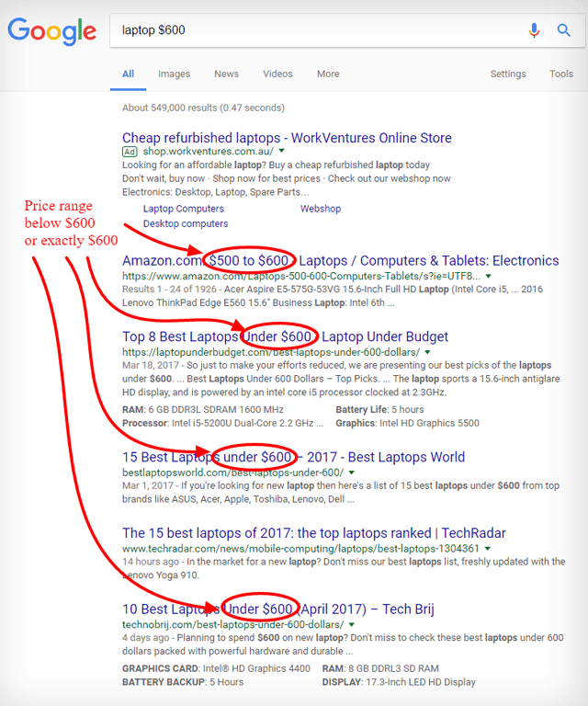Click the Google logo
The width and height of the screenshot is (588, 706).
[51, 31]
